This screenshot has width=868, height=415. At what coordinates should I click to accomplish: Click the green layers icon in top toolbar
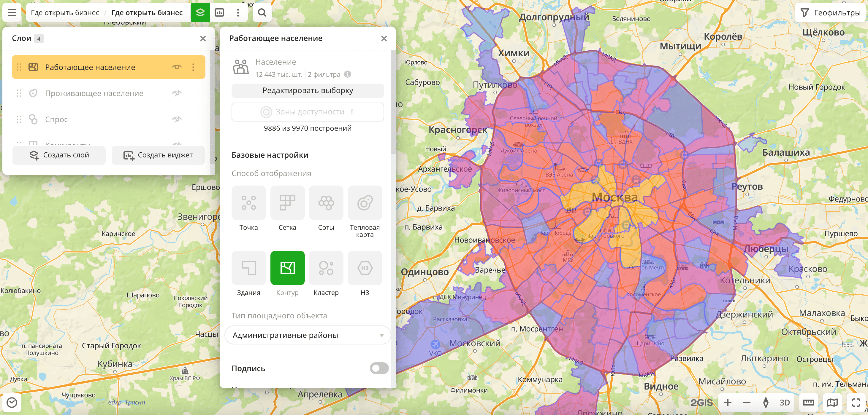click(200, 12)
